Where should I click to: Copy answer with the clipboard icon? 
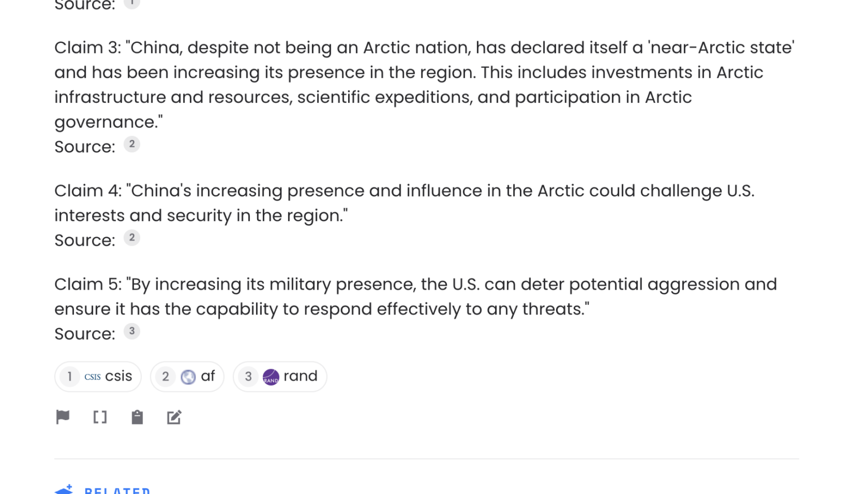click(x=137, y=417)
